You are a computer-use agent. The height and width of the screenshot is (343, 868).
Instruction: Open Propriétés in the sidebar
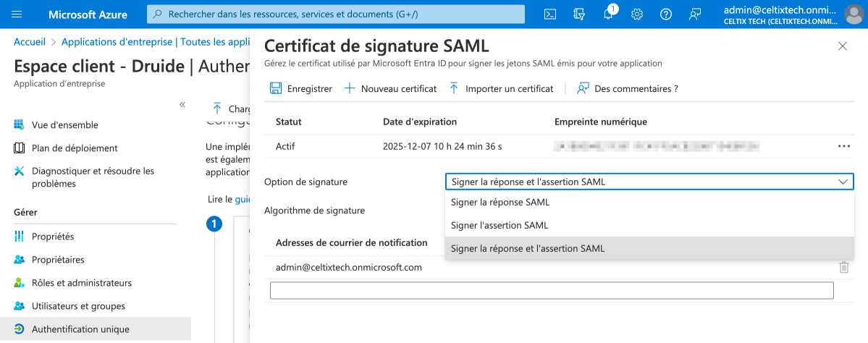[53, 237]
